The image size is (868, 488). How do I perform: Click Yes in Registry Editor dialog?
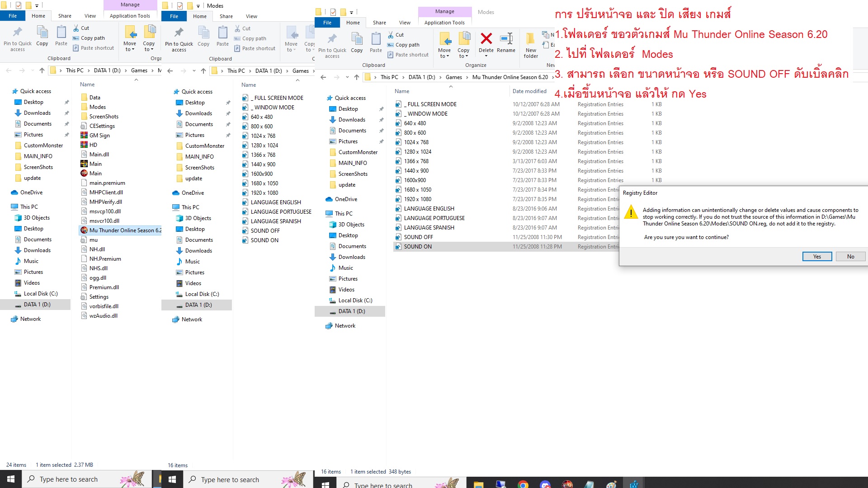pyautogui.click(x=817, y=257)
